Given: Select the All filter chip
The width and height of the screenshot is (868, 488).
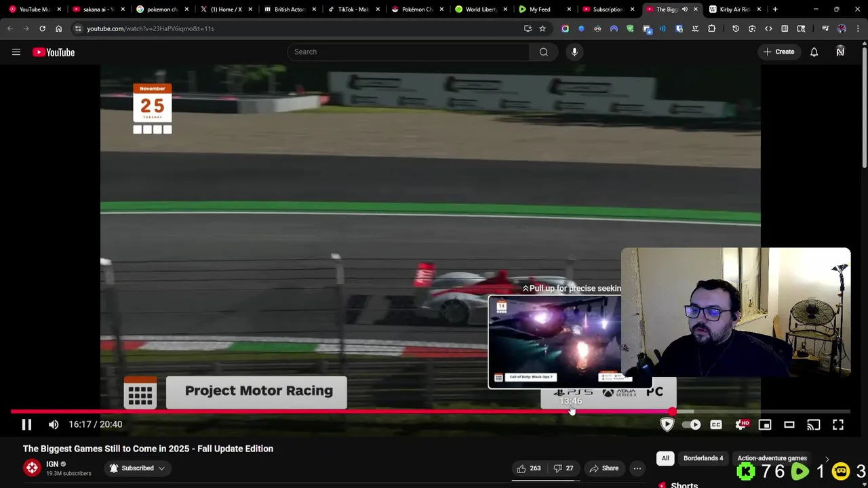Looking at the screenshot, I should click(665, 458).
